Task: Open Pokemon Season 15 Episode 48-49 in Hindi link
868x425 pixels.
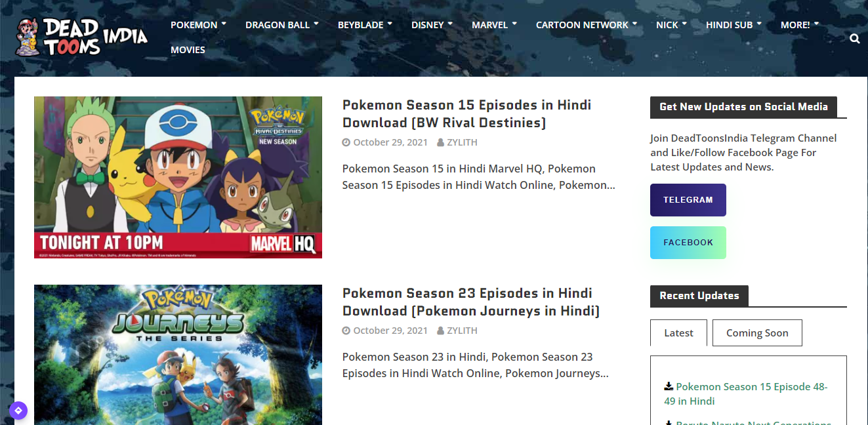Action: [x=746, y=394]
